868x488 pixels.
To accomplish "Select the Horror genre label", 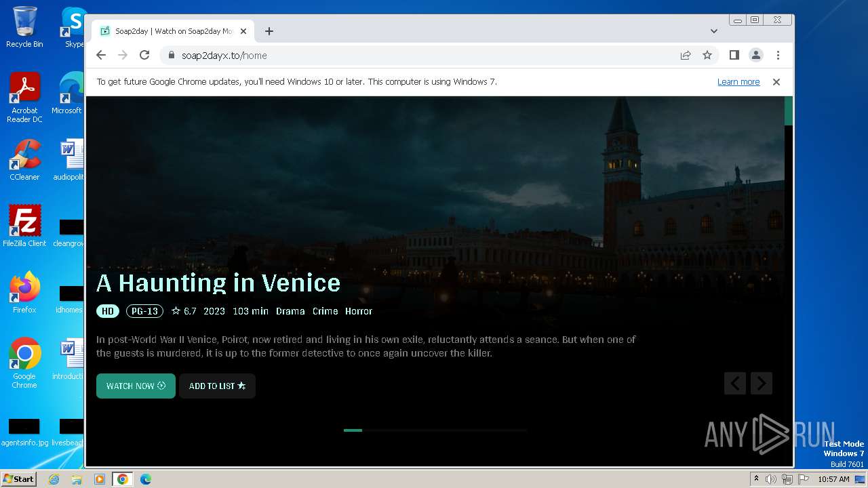I will [x=359, y=311].
